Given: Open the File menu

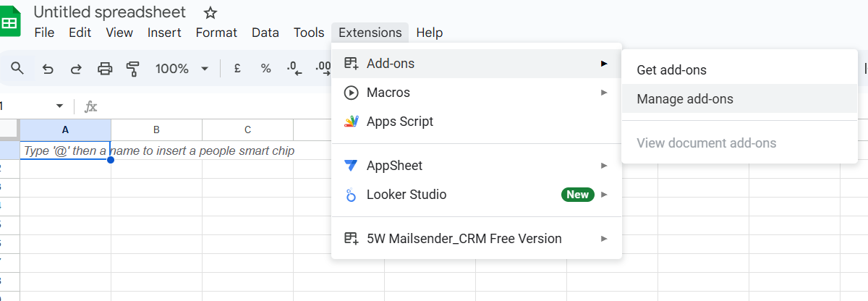Looking at the screenshot, I should (44, 33).
